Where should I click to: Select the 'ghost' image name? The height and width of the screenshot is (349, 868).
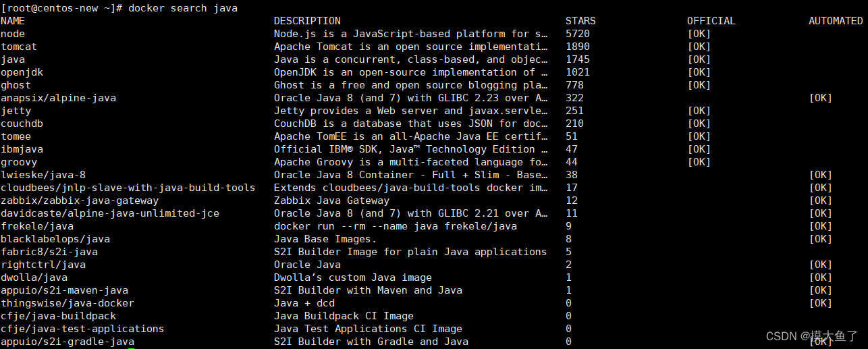click(x=16, y=85)
